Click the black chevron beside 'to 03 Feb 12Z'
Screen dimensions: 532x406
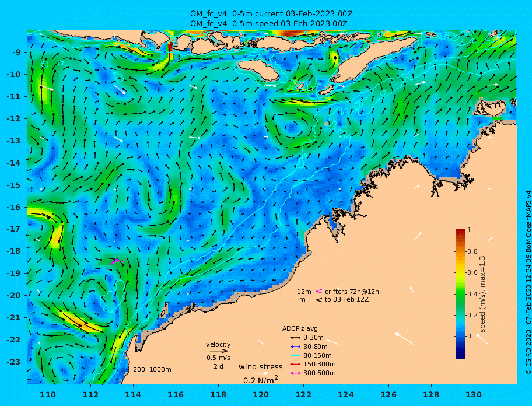pyautogui.click(x=319, y=300)
